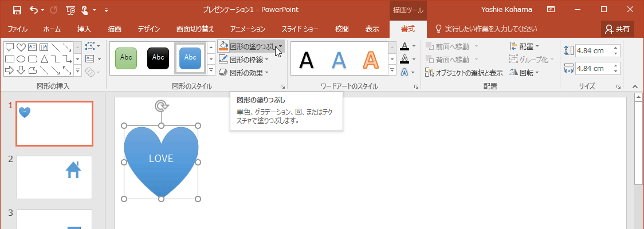Open the shape fill dropdown arrow
This screenshot has height=229, width=644.
280,46
